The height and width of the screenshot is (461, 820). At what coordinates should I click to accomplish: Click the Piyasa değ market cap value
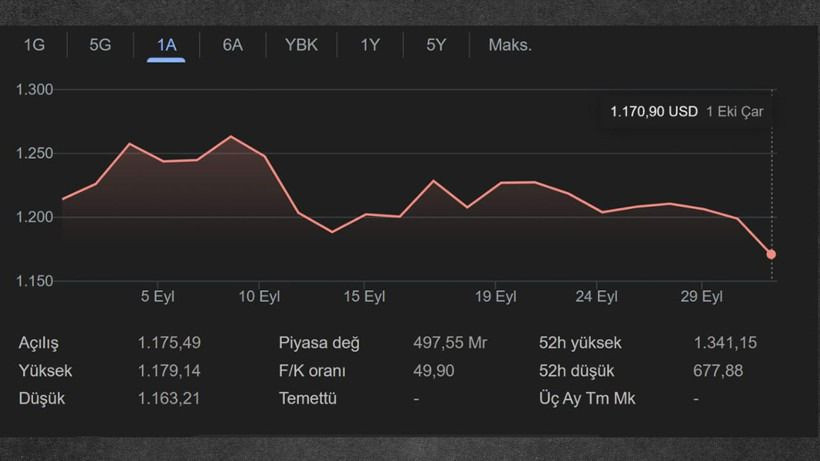coord(450,343)
